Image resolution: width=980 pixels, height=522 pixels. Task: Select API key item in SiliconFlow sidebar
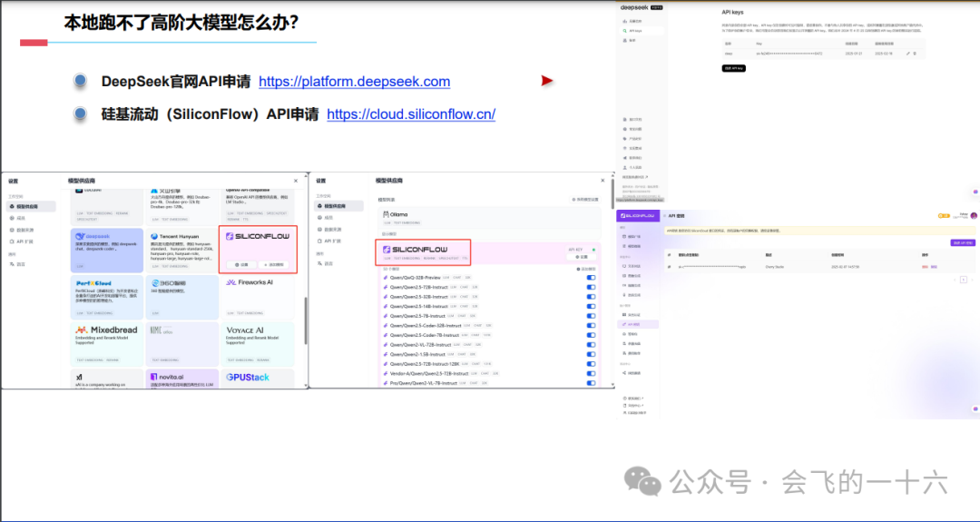click(x=638, y=324)
